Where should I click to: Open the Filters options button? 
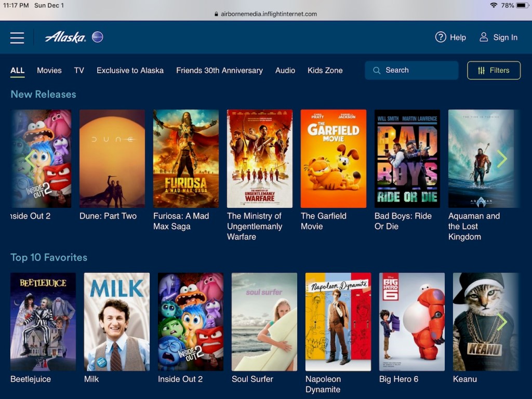[494, 70]
